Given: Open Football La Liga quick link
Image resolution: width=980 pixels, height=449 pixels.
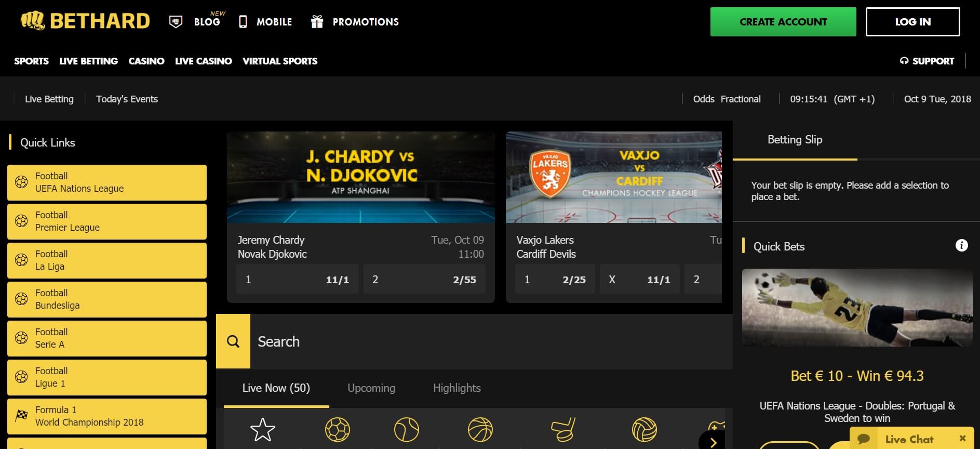Looking at the screenshot, I should pyautogui.click(x=107, y=260).
